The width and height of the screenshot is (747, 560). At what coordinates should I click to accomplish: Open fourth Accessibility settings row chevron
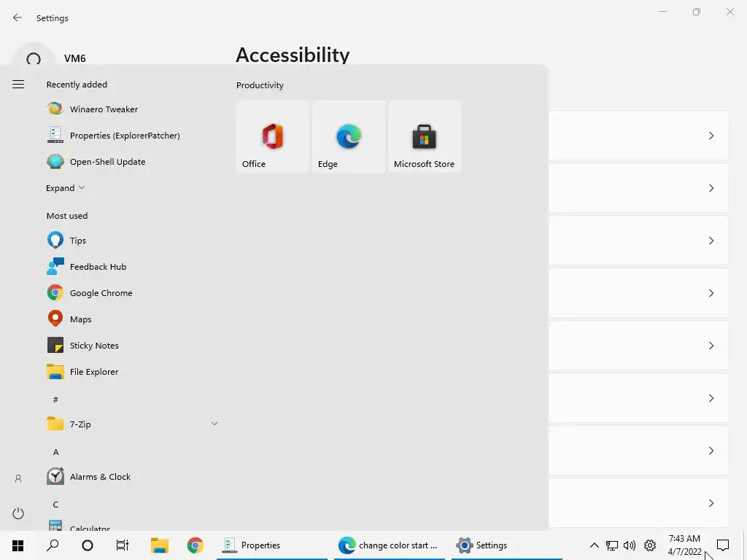711,293
